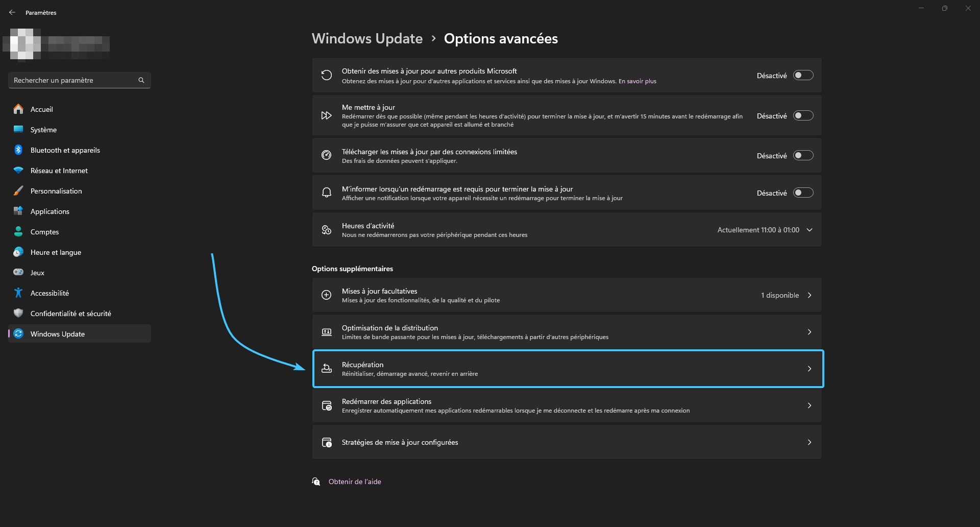Open the Personnalisation section
Image resolution: width=980 pixels, height=527 pixels.
[x=80, y=190]
